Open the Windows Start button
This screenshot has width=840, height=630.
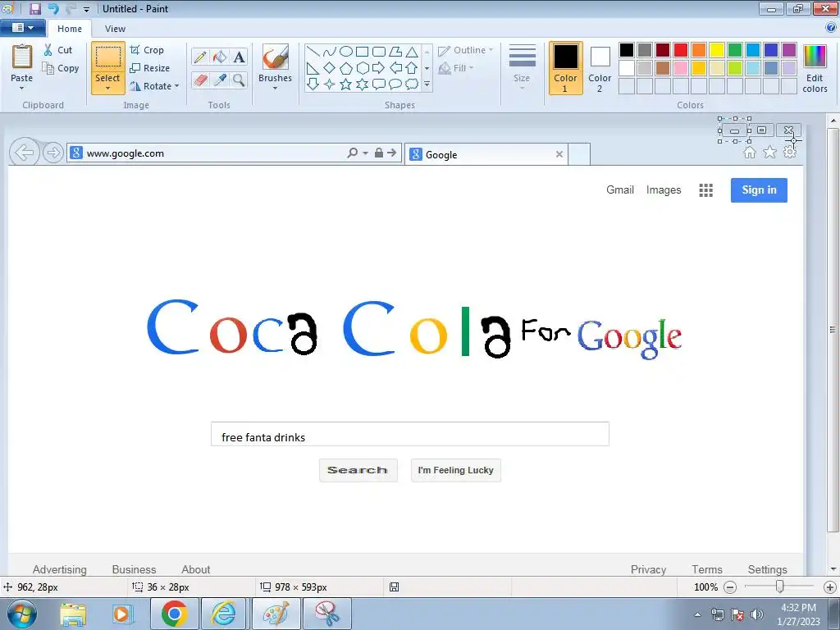click(22, 614)
